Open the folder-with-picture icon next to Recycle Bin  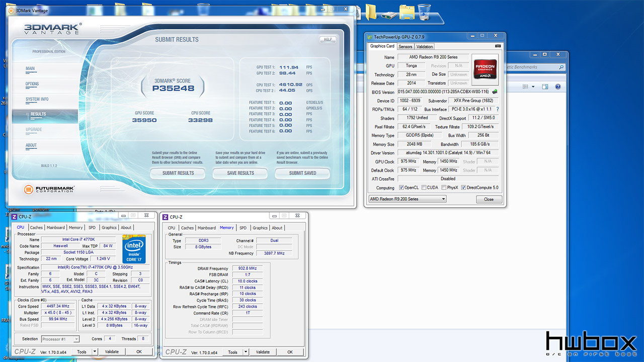406,12
